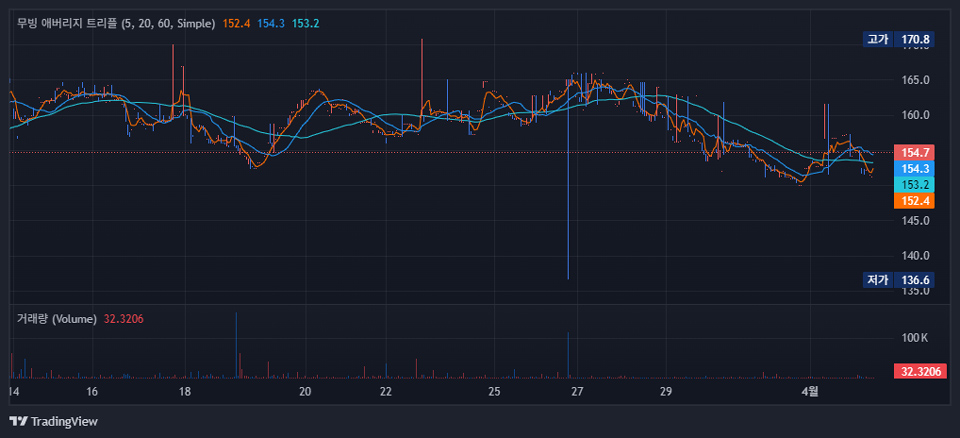This screenshot has width=960, height=438.
Task: Click the 고가 170.8 high price label
Action: pyautogui.click(x=898, y=40)
